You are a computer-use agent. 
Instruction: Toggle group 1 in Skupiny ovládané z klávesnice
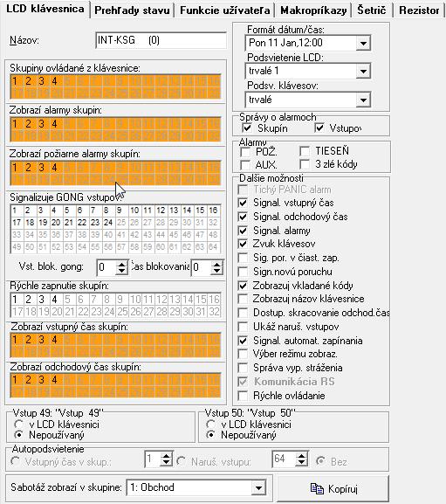coord(15,81)
